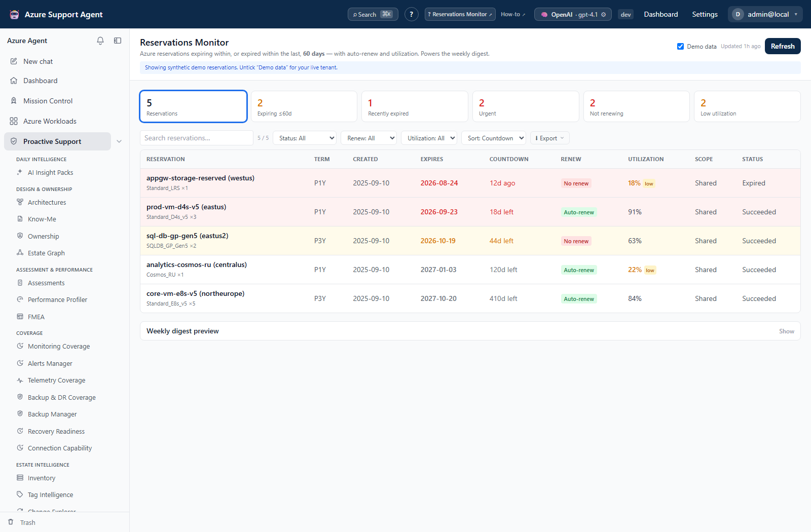Filter by the Urgent summary card
This screenshot has height=532, width=811.
[526, 106]
